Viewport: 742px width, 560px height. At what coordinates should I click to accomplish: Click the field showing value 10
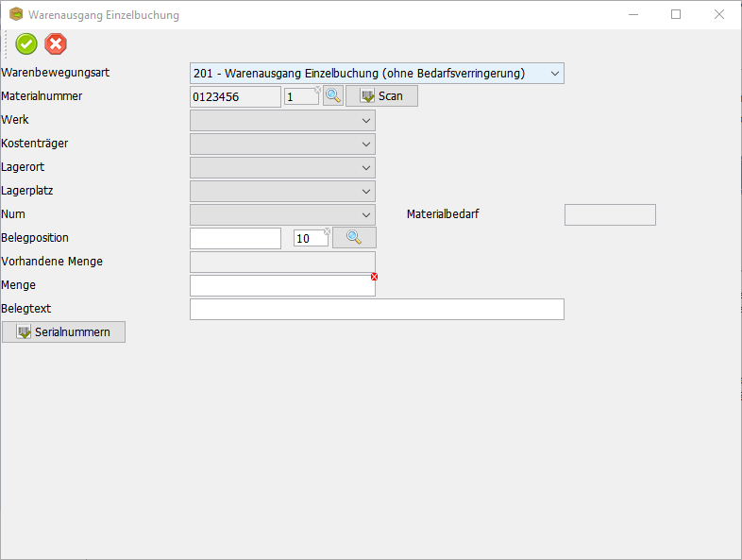(309, 239)
